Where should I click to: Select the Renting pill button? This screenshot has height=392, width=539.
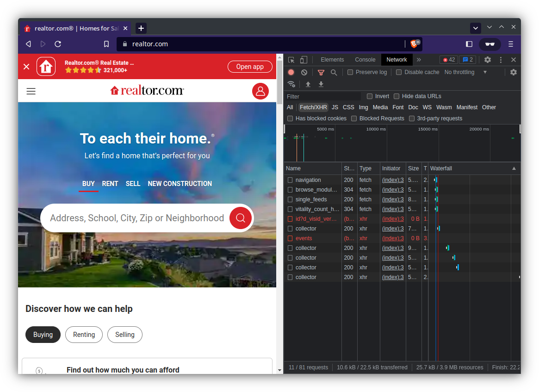(84, 335)
